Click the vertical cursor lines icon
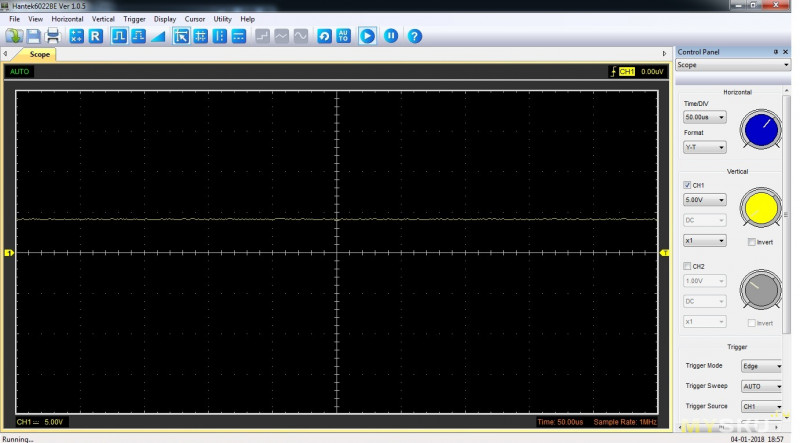 (220, 36)
